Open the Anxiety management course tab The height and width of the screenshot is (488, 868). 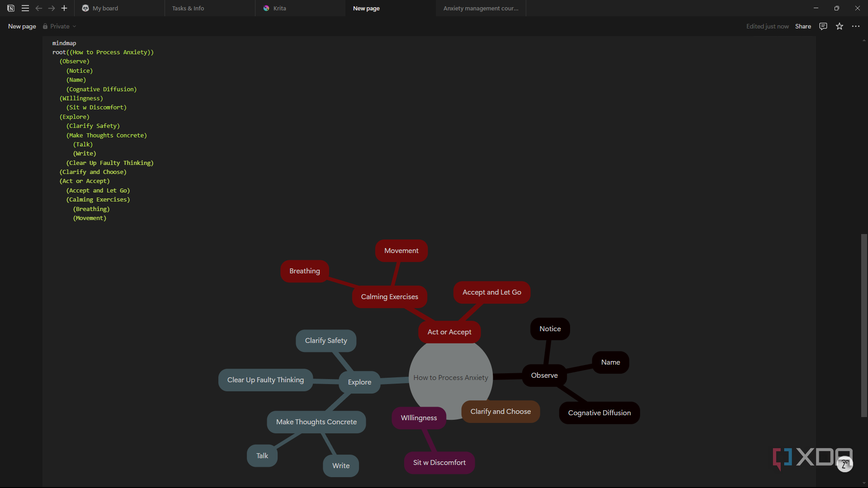tap(481, 8)
